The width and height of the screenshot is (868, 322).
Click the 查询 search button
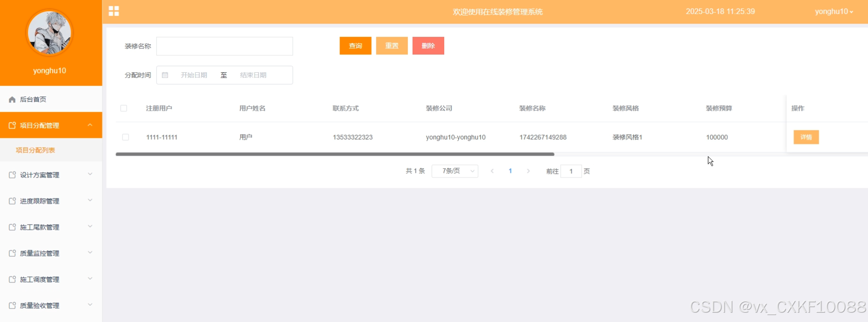pyautogui.click(x=355, y=46)
